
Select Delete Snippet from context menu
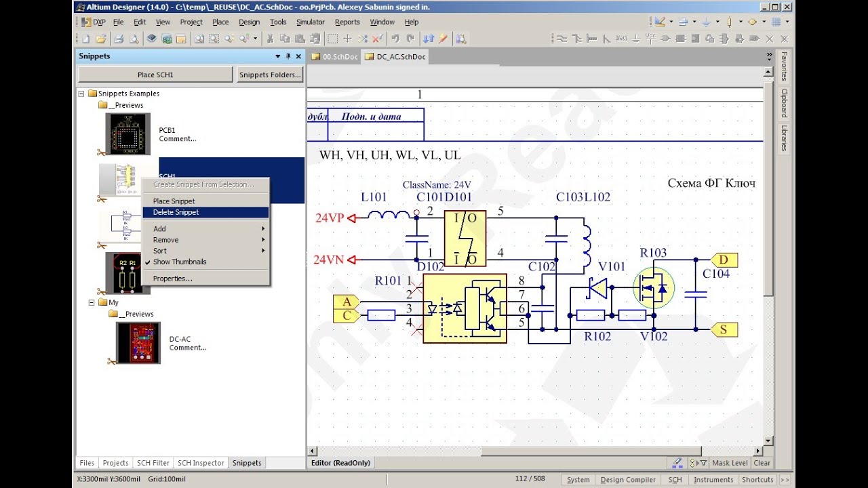pyautogui.click(x=205, y=212)
